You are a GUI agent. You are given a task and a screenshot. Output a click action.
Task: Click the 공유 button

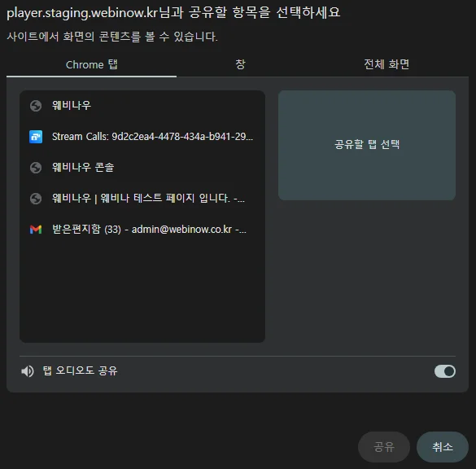[x=384, y=447]
